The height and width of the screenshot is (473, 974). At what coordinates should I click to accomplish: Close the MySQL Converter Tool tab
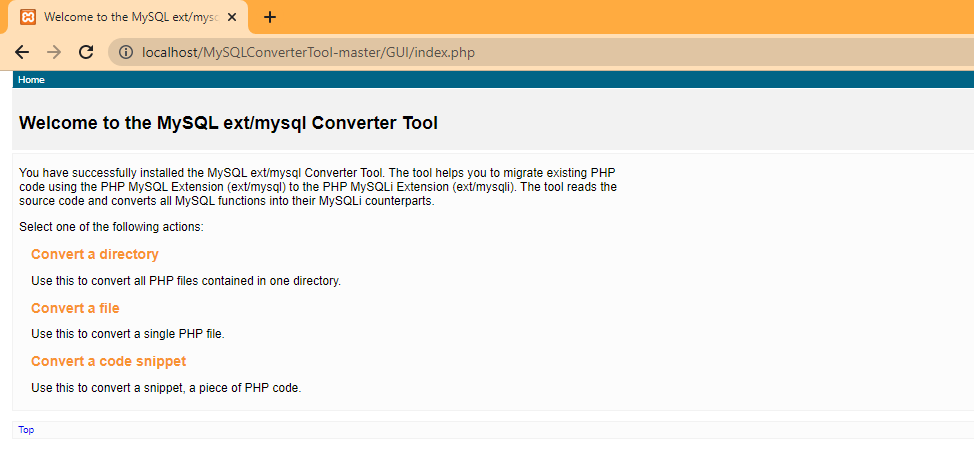click(232, 17)
